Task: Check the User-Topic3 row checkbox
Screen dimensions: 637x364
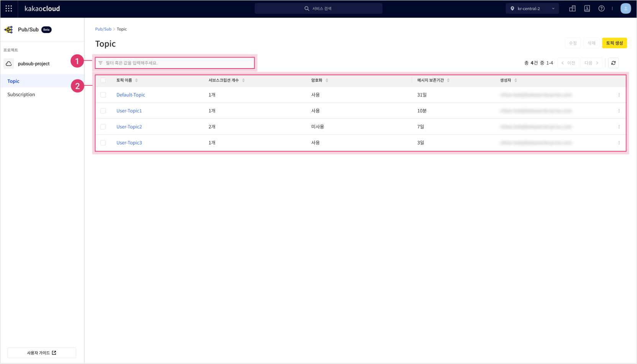Action: coord(103,143)
